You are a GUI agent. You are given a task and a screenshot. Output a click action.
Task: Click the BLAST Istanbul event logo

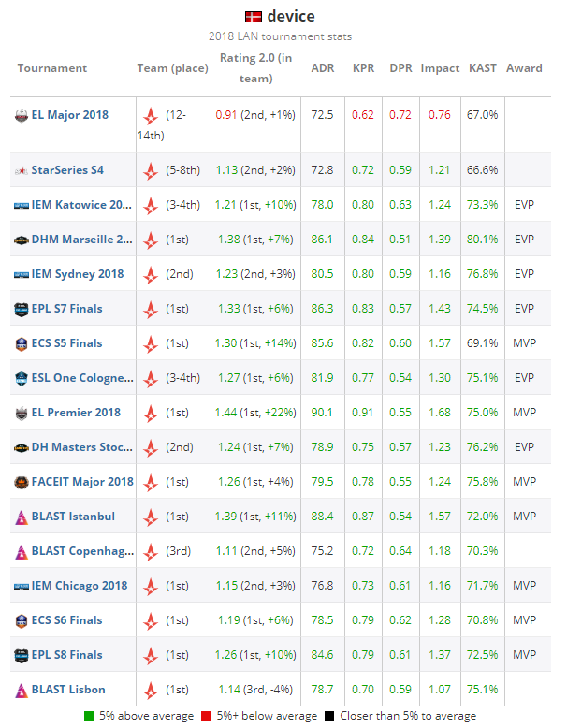22,517
